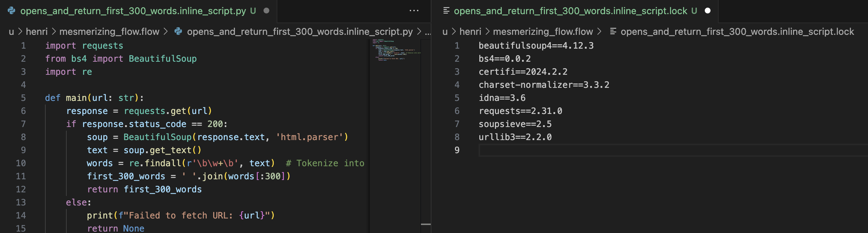Click the lock filename in right breadcrumb
Viewport: 868px width, 233px height.
tap(737, 32)
